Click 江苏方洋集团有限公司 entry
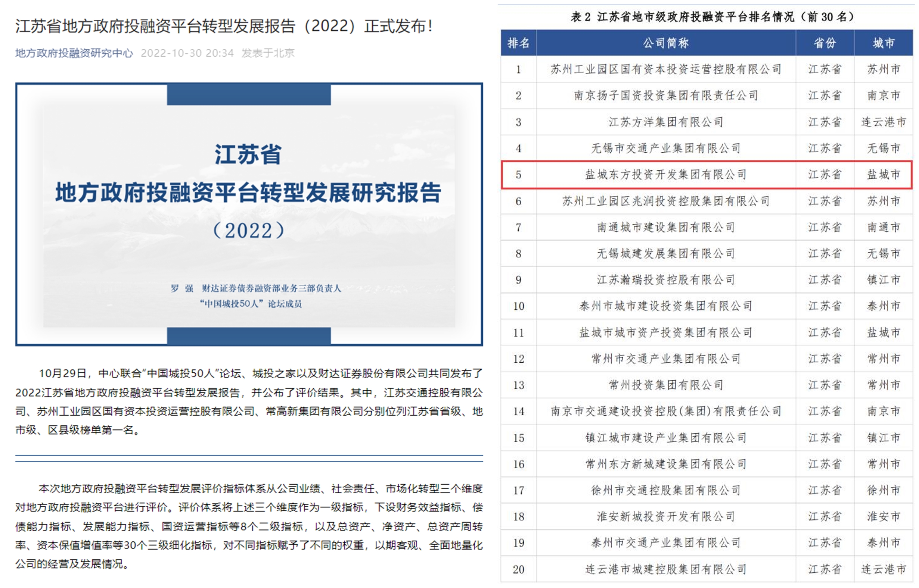919x588 pixels. pyautogui.click(x=666, y=122)
